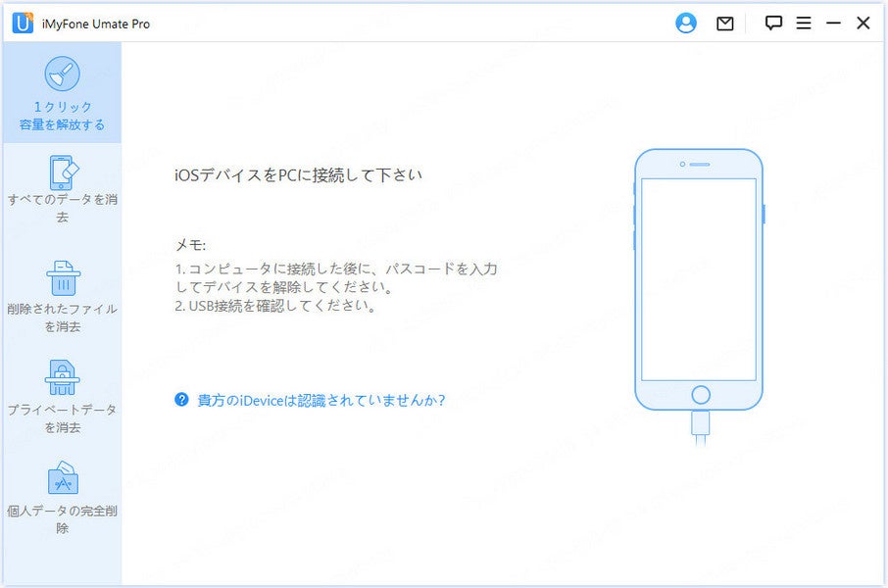Click the 2. USB接続を確認してください note

click(x=274, y=306)
